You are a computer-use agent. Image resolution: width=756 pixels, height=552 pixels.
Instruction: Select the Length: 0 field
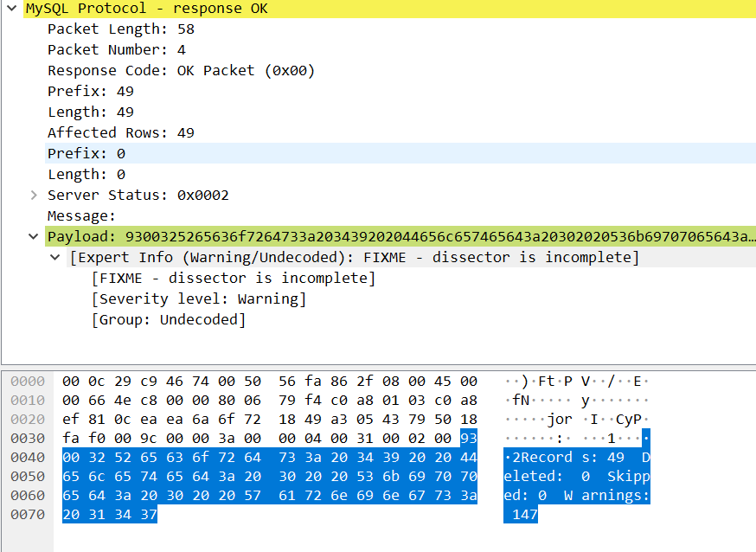(x=86, y=175)
